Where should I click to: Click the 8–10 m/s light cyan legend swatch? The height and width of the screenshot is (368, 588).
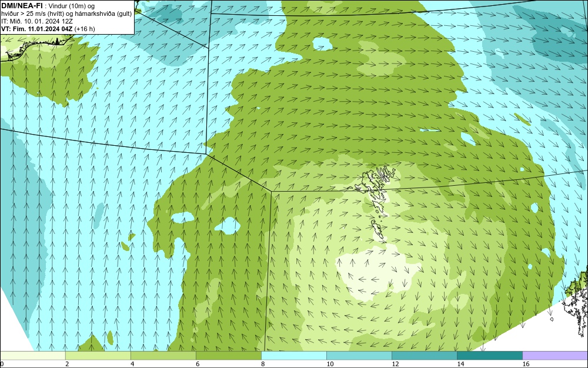[x=293, y=356]
